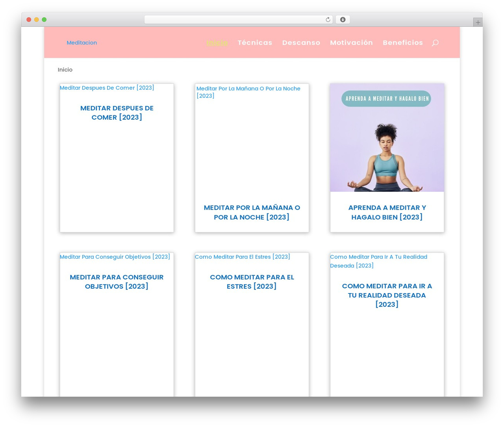Screen dimensions: 504x427
Task: Open the small link Meditar Por La Mañana O Por La Noche
Action: click(248, 92)
